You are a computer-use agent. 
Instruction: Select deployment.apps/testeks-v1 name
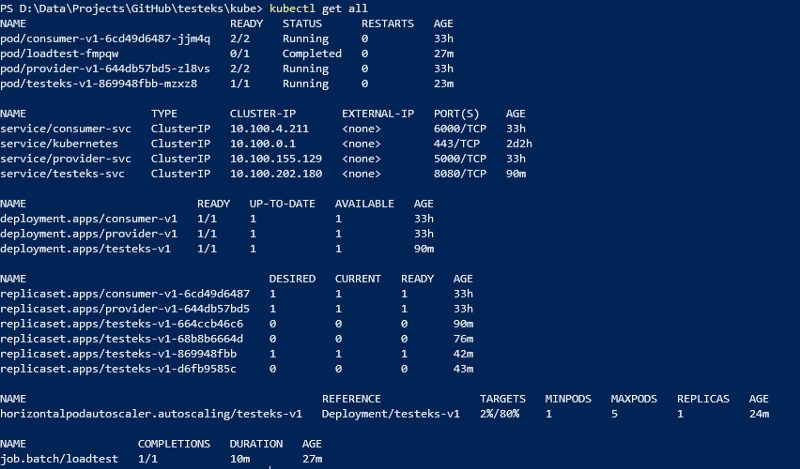pyautogui.click(x=85, y=249)
